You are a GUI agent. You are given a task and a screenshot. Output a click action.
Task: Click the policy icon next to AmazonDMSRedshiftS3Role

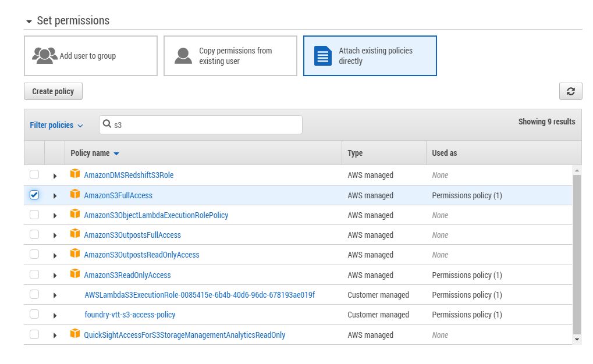[x=74, y=174]
